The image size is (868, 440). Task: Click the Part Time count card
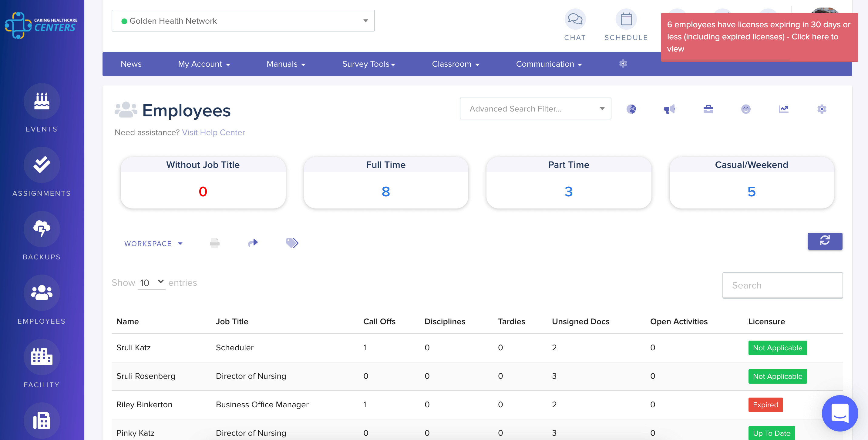pyautogui.click(x=568, y=182)
